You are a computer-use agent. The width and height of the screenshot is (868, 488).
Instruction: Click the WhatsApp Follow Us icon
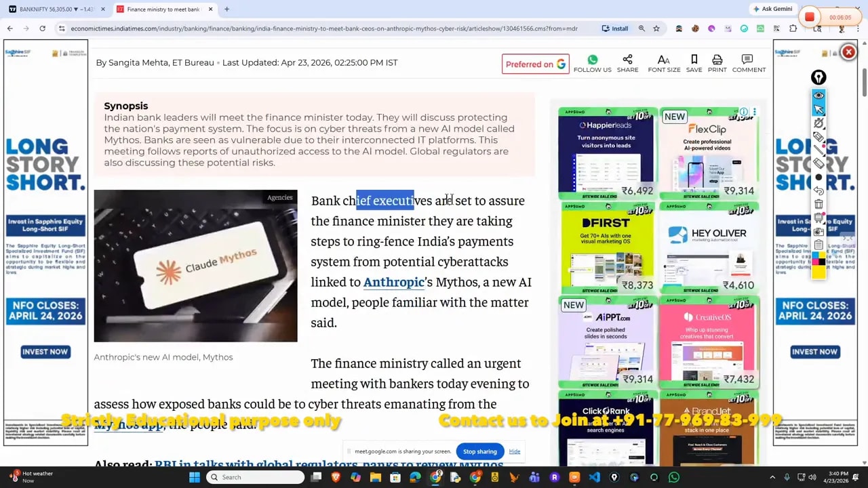[x=592, y=60]
